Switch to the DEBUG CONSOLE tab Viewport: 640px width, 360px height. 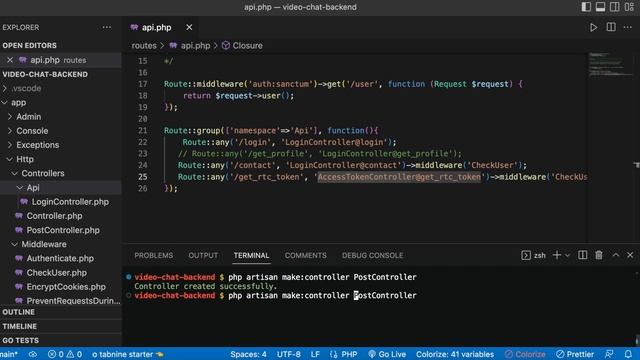pyautogui.click(x=372, y=256)
